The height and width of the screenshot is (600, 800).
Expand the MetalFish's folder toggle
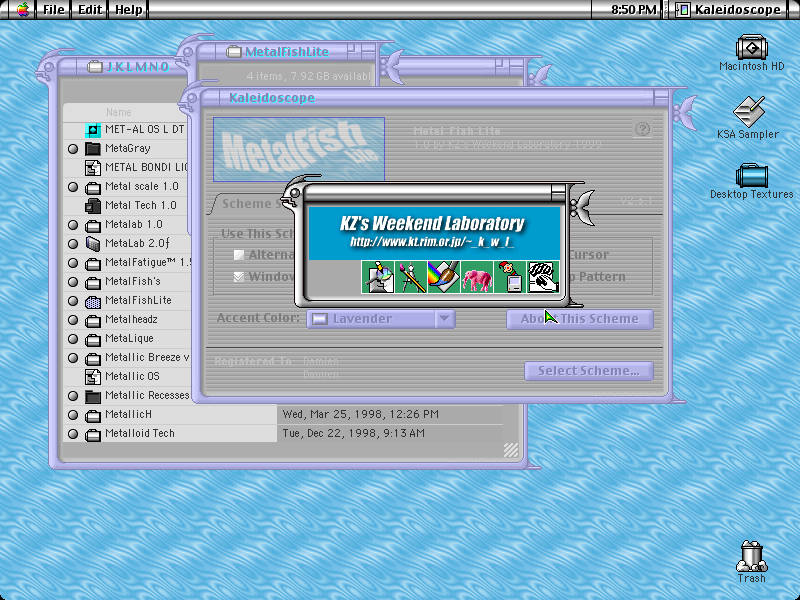73,282
